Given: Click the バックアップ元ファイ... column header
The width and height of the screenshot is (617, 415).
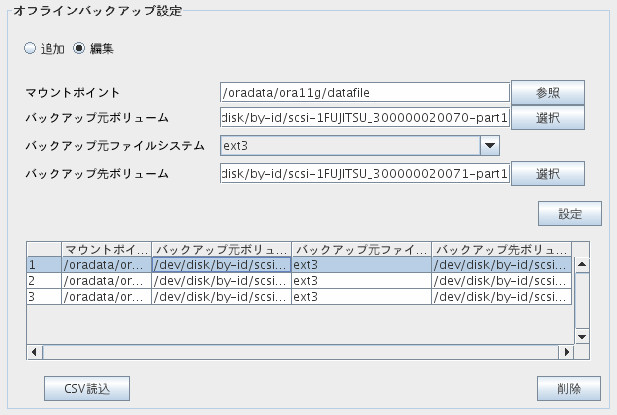Looking at the screenshot, I should click(361, 249).
